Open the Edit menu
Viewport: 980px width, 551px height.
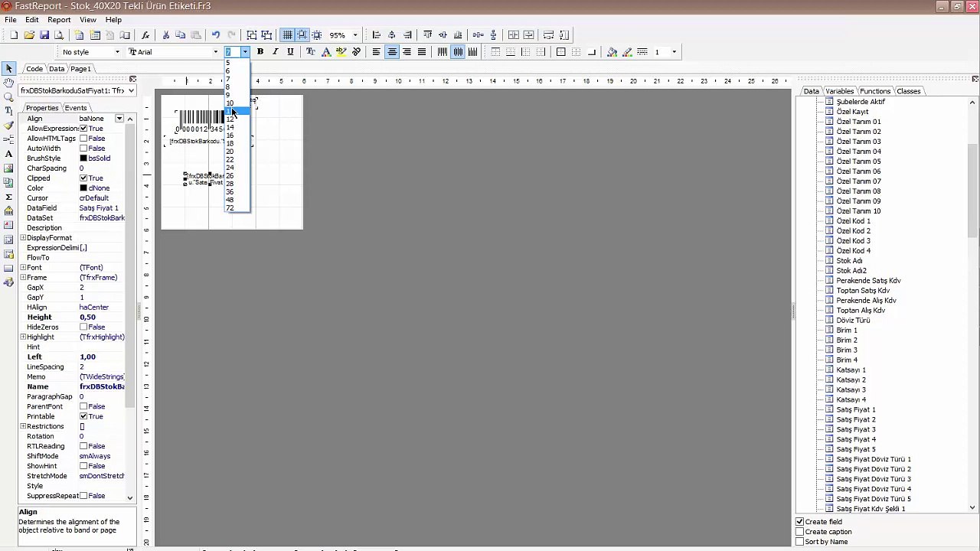[32, 20]
